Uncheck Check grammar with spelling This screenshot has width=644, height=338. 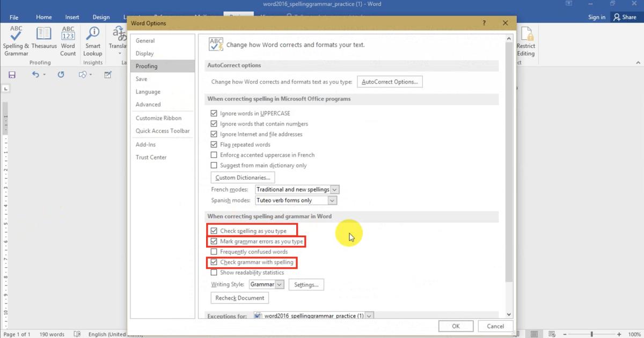214,262
